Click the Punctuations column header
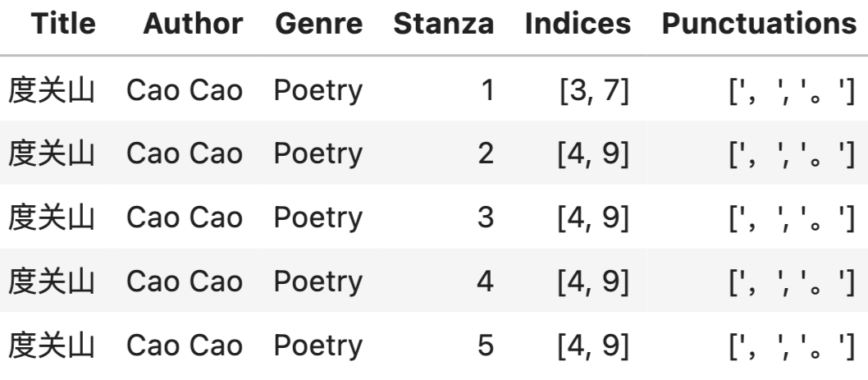 pyautogui.click(x=758, y=25)
